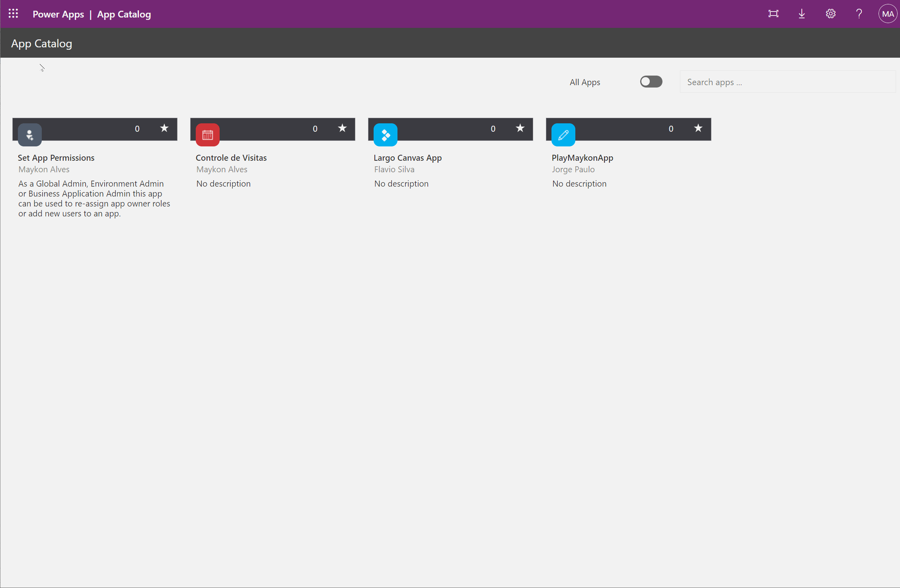Open Power Apps settings gear

pos(830,13)
